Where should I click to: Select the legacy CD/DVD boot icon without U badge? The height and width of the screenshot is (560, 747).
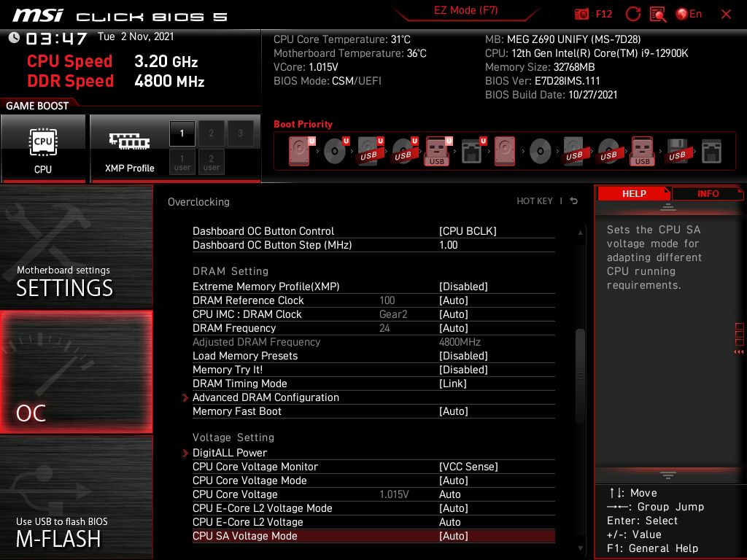tap(541, 151)
